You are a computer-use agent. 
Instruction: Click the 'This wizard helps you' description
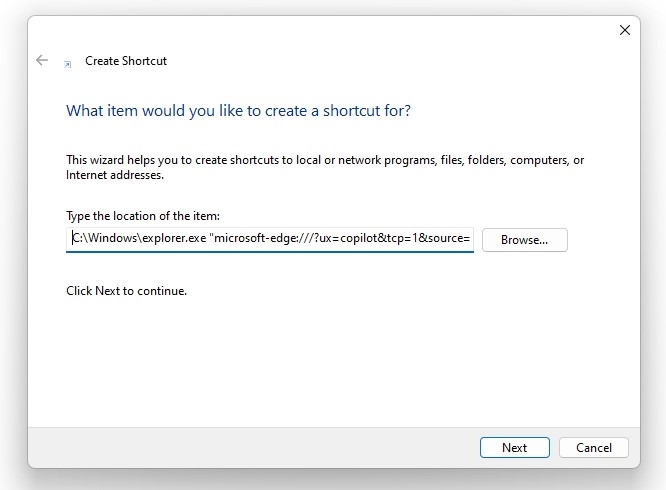pos(325,167)
